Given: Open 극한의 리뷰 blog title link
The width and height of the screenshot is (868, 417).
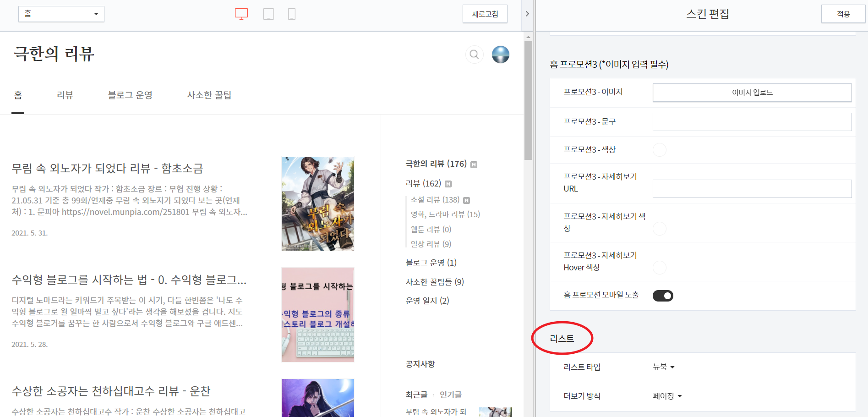Looking at the screenshot, I should pyautogui.click(x=54, y=54).
